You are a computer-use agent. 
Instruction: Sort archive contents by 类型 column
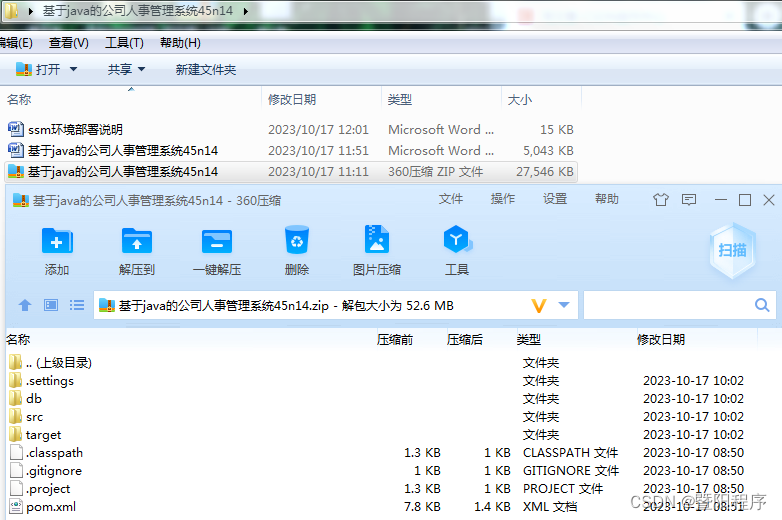pyautogui.click(x=529, y=340)
